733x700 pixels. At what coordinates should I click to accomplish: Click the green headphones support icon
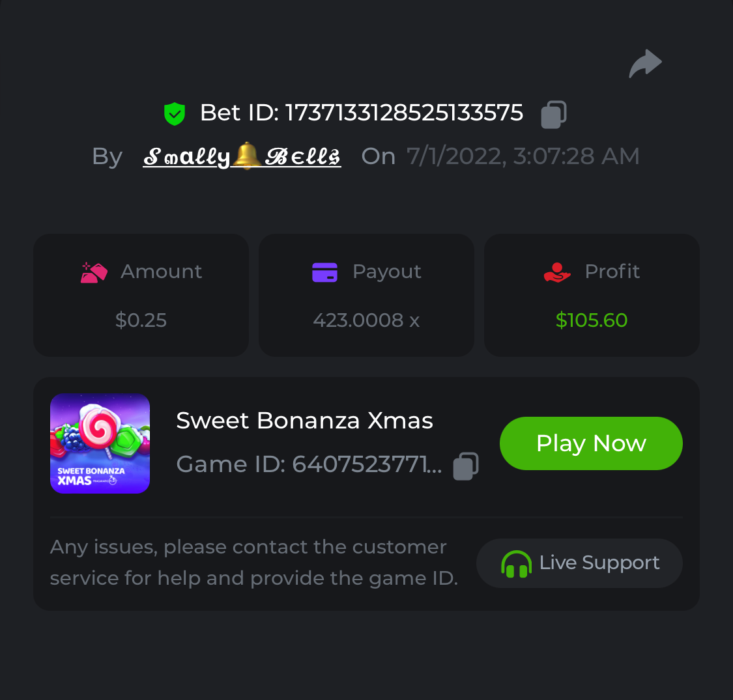click(516, 564)
